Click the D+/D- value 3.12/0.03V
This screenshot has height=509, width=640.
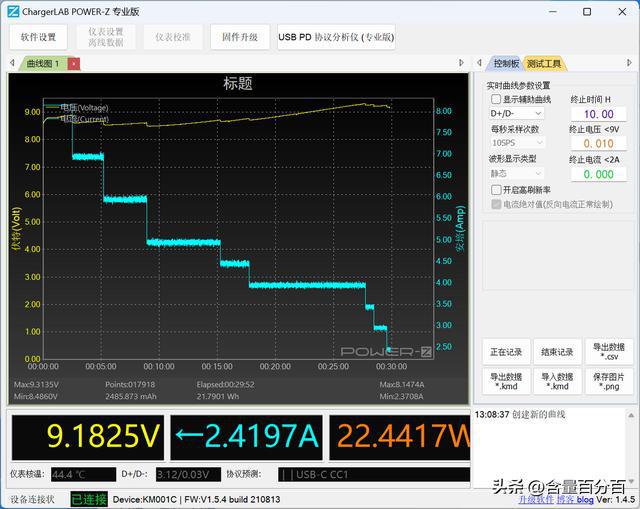pos(188,475)
